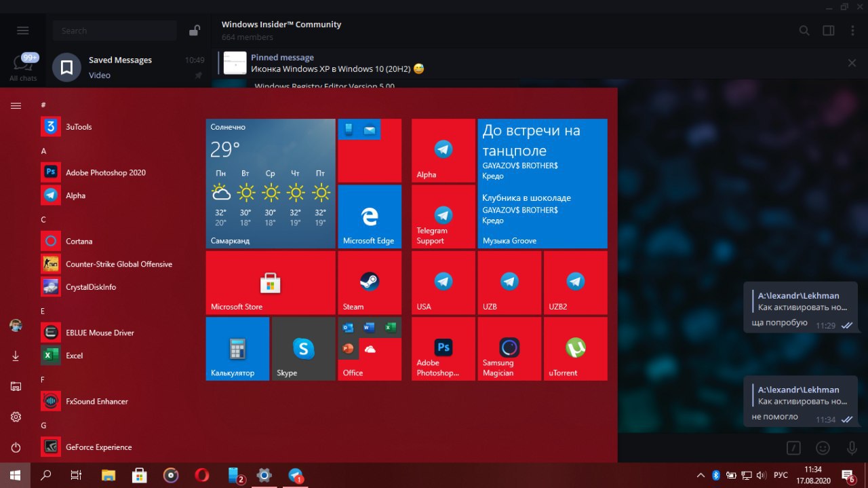This screenshot has width=868, height=488.
Task: Jump to letter section C header
Action: (43, 219)
